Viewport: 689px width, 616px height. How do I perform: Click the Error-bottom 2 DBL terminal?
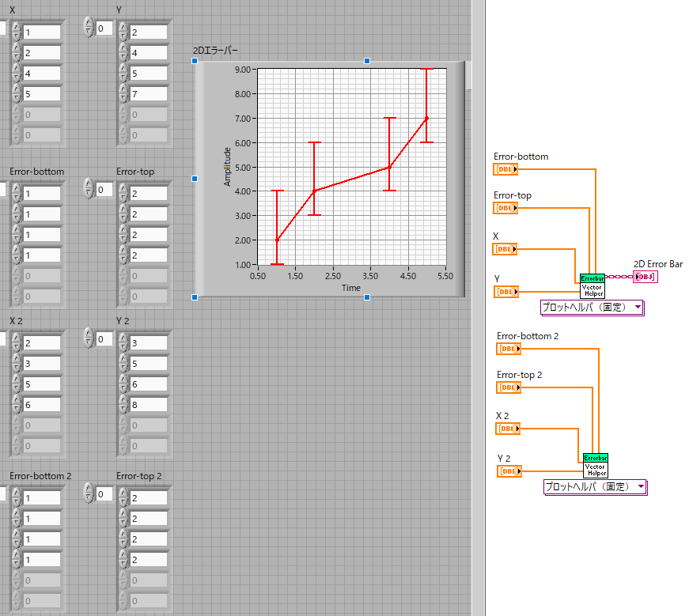click(x=509, y=349)
